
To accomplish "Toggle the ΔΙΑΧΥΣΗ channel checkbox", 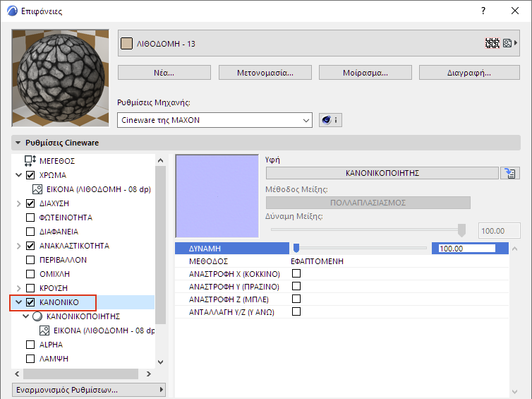I will click(30, 203).
